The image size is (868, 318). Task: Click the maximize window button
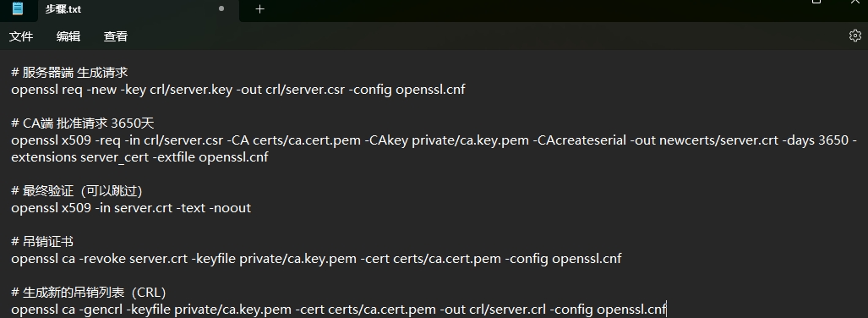click(816, 2)
